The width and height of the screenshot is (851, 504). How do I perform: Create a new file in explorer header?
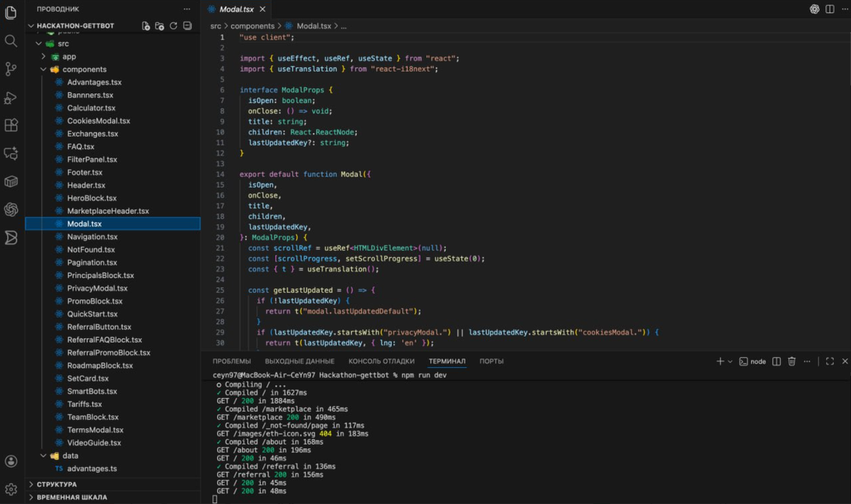pyautogui.click(x=146, y=26)
